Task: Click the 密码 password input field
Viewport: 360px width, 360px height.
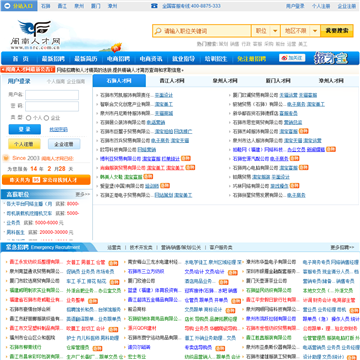Action: 52,106
